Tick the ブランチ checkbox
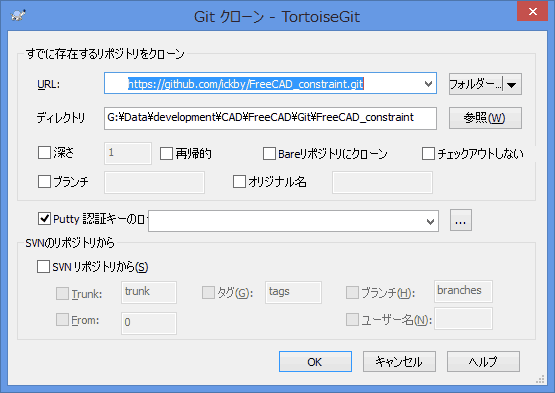The image size is (555, 393). (44, 182)
